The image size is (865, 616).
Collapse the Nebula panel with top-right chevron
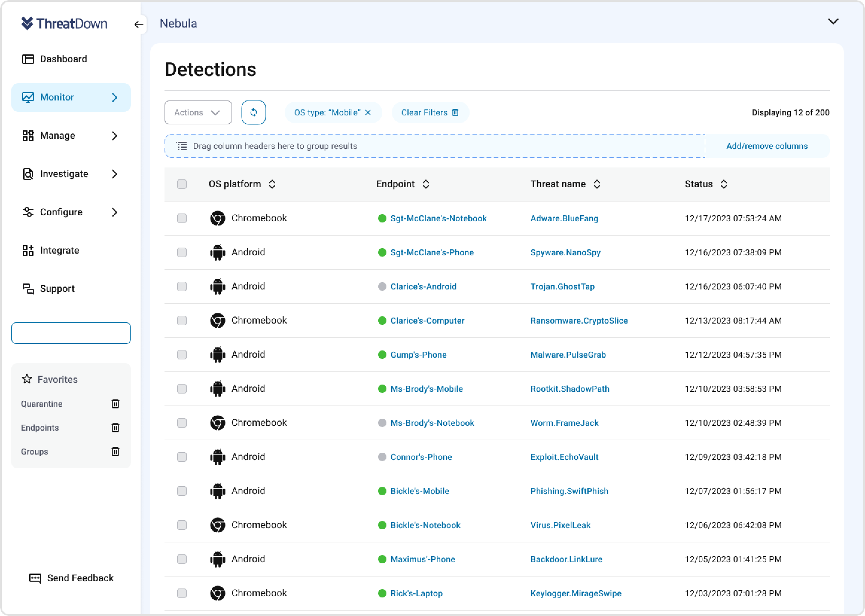coord(833,22)
